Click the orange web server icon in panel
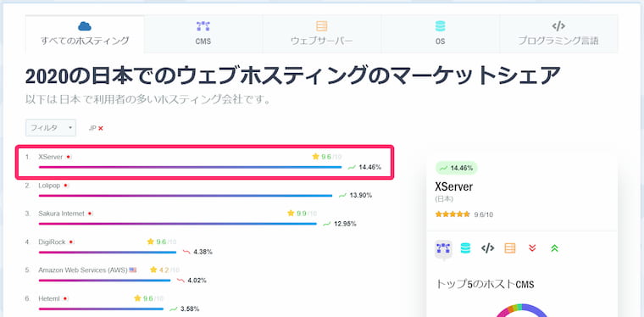 pyautogui.click(x=510, y=248)
